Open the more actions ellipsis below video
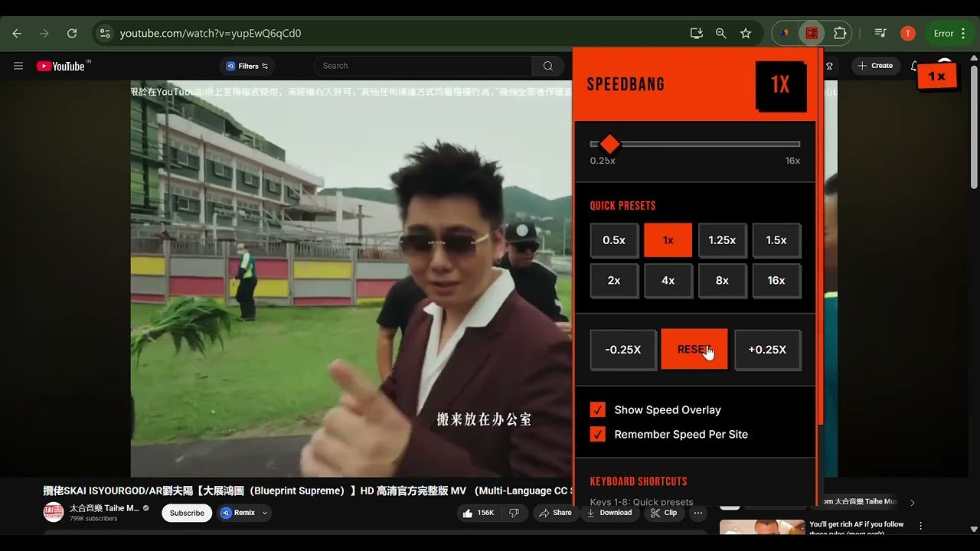Image resolution: width=980 pixels, height=551 pixels. 698,513
